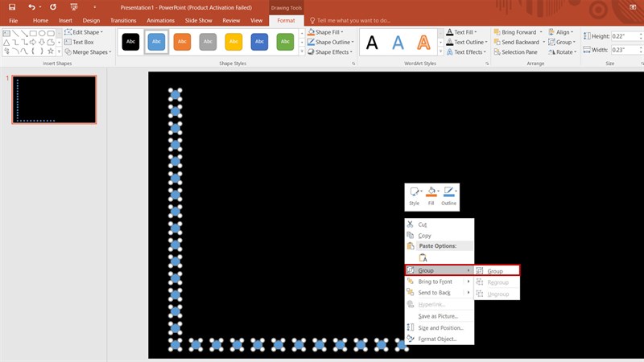
Task: Switch to the Home tab
Action: 41,20
